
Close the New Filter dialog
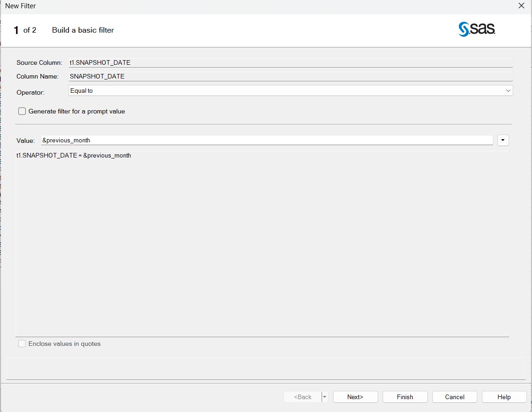coord(521,6)
